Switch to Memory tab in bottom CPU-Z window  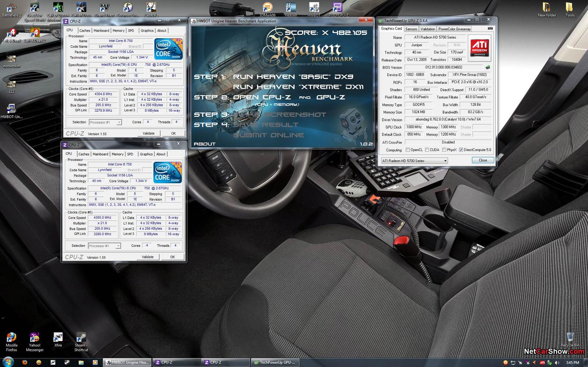click(118, 154)
